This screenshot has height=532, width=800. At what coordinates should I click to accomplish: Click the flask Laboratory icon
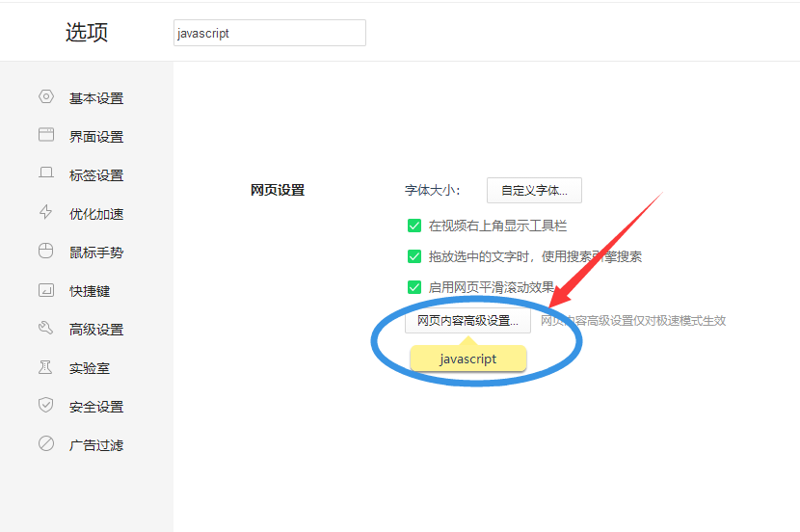[x=46, y=367]
